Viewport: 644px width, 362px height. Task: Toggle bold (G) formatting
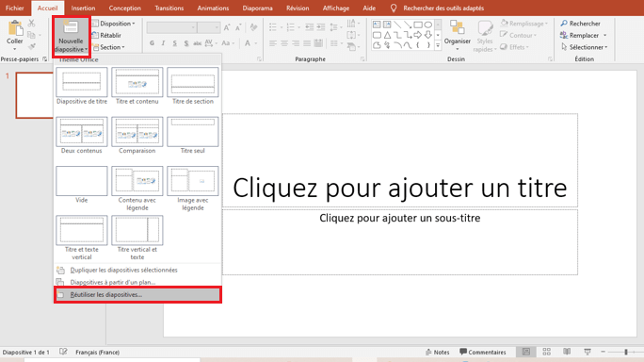152,43
